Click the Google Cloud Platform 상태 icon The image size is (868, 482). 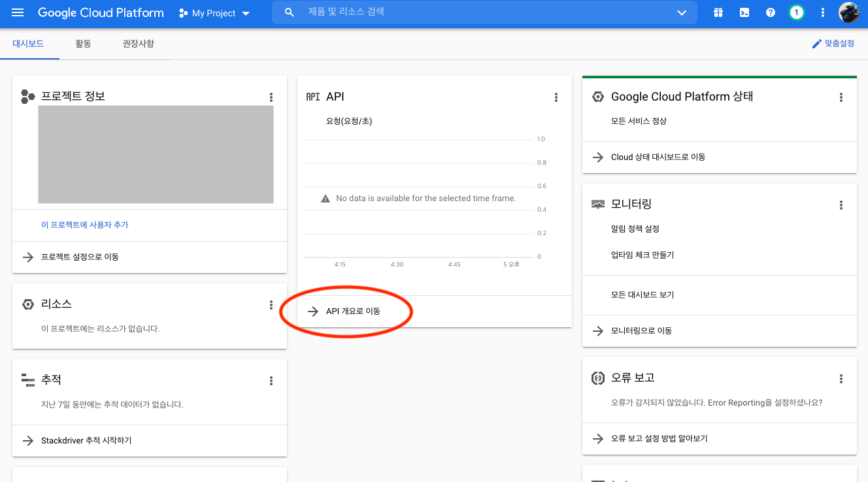[597, 97]
